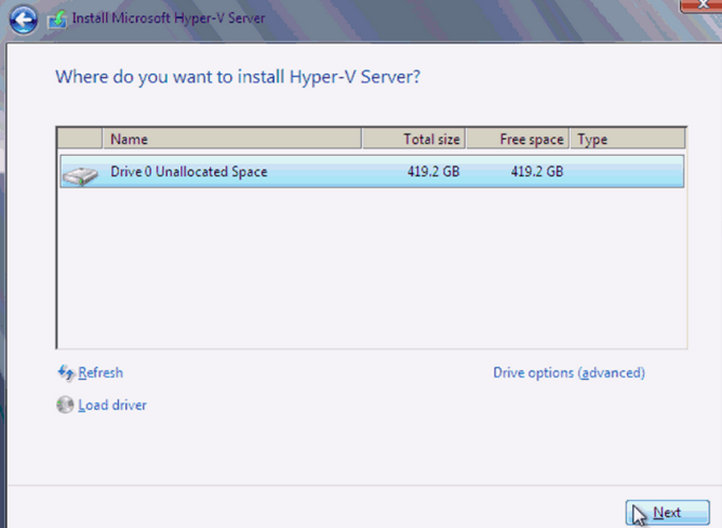Go back using the round blue arrow button
Viewport: 722px width, 528px height.
tap(23, 20)
